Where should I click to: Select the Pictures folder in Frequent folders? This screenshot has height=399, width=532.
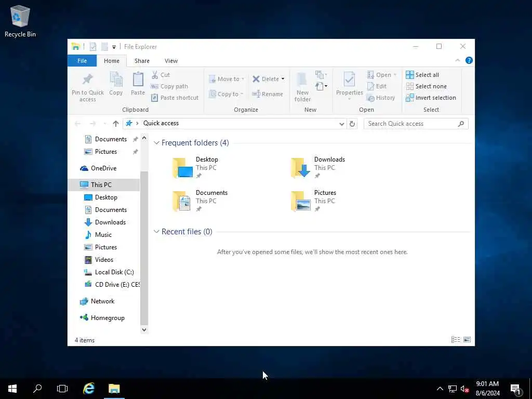(313, 201)
